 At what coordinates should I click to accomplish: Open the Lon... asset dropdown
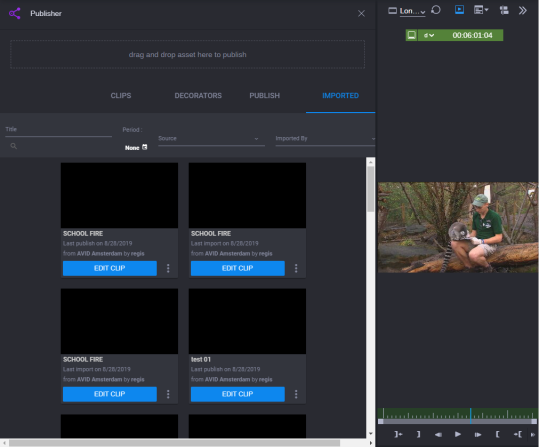coord(412,11)
